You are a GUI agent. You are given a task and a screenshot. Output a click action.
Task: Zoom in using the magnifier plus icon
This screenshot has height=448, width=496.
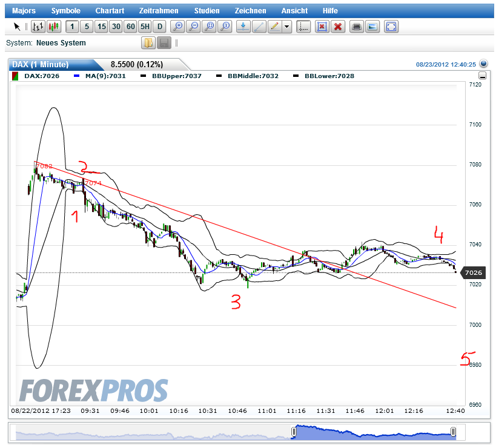coord(178,27)
